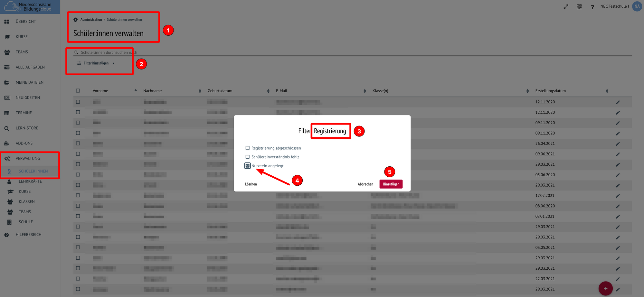Viewport: 644px width, 297px height.
Task: Click edit pencil for first student row
Action: [x=618, y=102]
